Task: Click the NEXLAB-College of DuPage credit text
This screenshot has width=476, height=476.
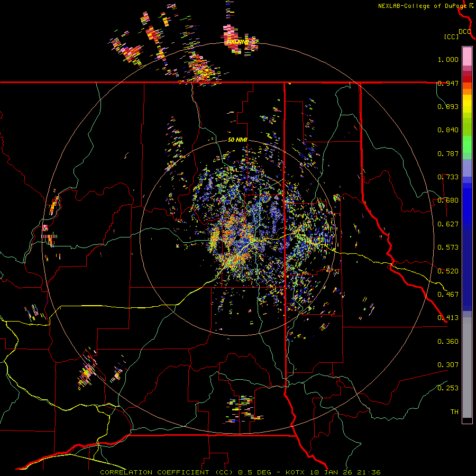Action: pyautogui.click(x=422, y=6)
